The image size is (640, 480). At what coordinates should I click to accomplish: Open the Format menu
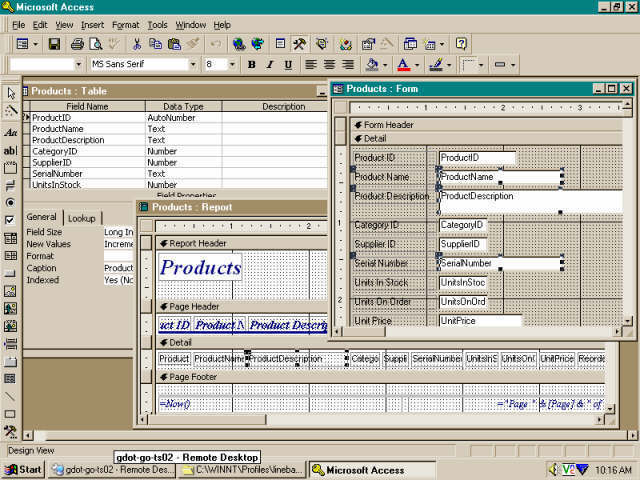click(125, 24)
